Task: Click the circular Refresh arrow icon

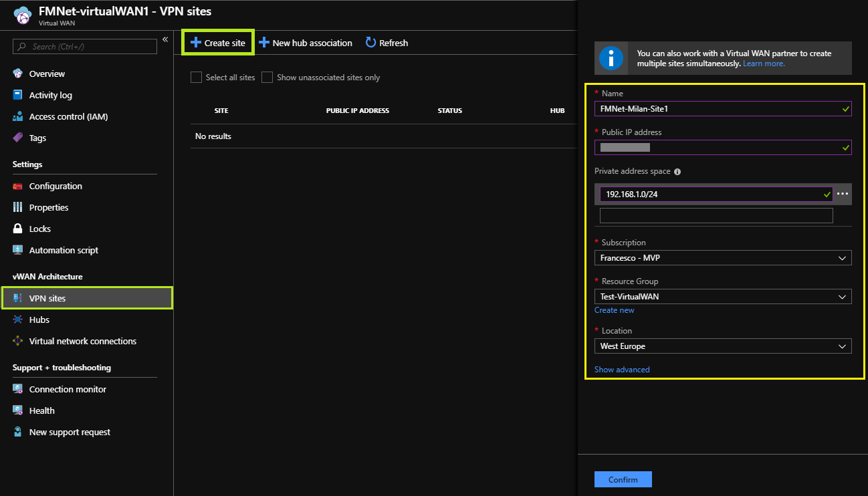Action: click(370, 43)
